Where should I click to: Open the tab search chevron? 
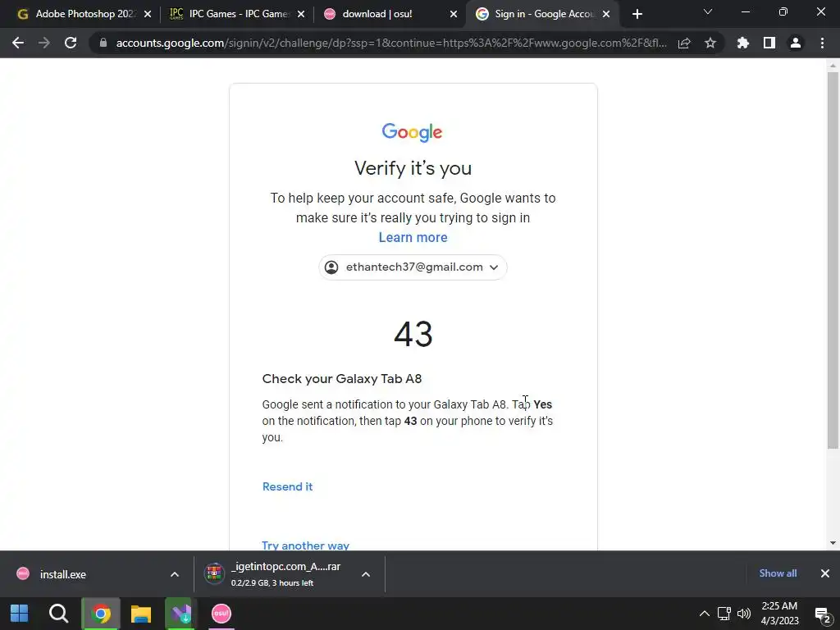(708, 11)
